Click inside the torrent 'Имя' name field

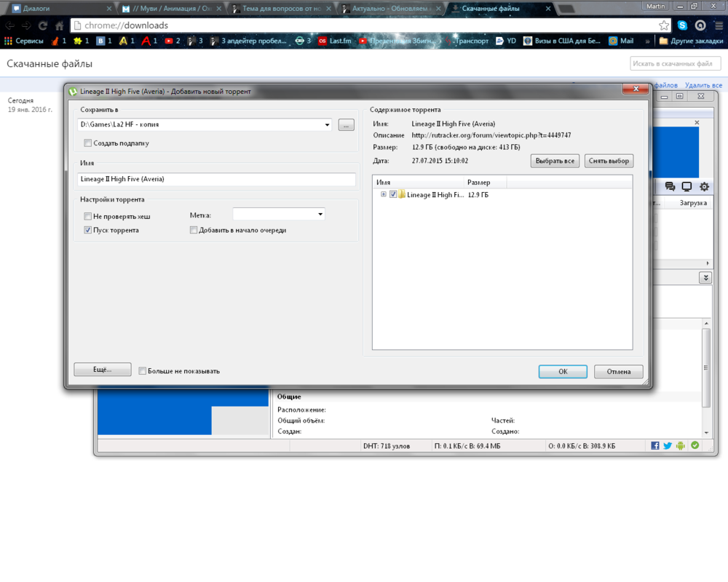pos(216,179)
